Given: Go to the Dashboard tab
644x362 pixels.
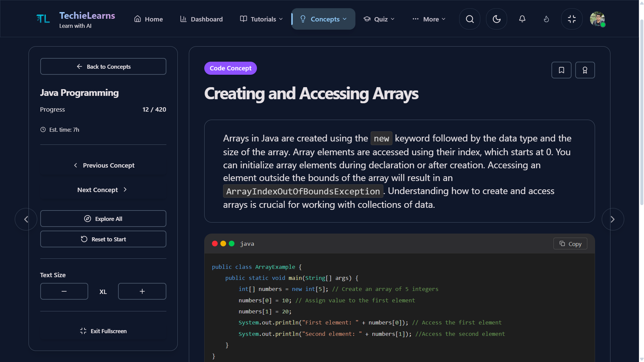Looking at the screenshot, I should (x=201, y=19).
